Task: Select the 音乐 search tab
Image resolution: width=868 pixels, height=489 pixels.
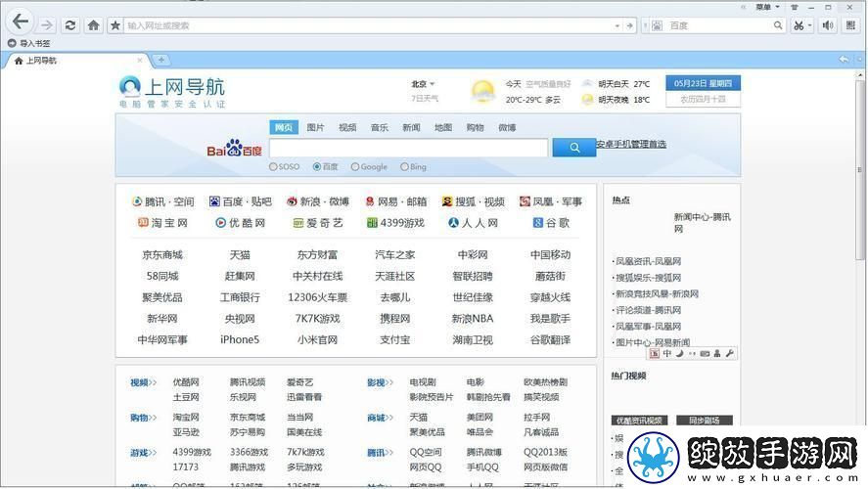Action: tap(380, 128)
